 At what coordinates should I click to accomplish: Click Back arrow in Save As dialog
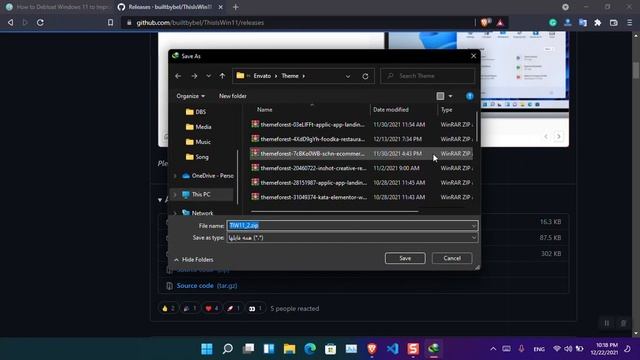178,76
